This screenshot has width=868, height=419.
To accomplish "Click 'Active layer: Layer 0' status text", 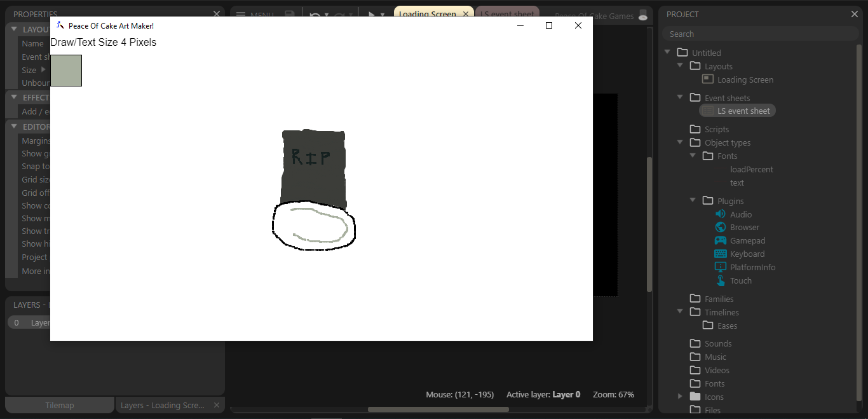I will click(x=543, y=394).
